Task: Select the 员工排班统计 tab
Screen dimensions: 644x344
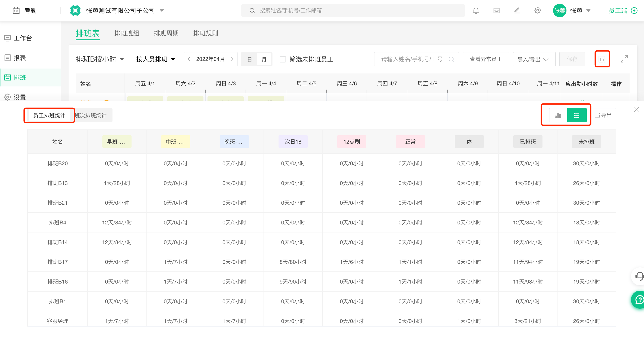Action: point(49,115)
